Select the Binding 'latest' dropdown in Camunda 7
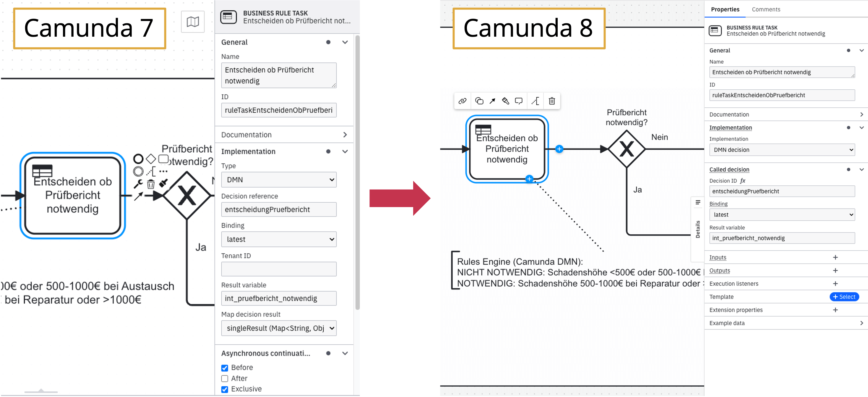 pyautogui.click(x=278, y=238)
